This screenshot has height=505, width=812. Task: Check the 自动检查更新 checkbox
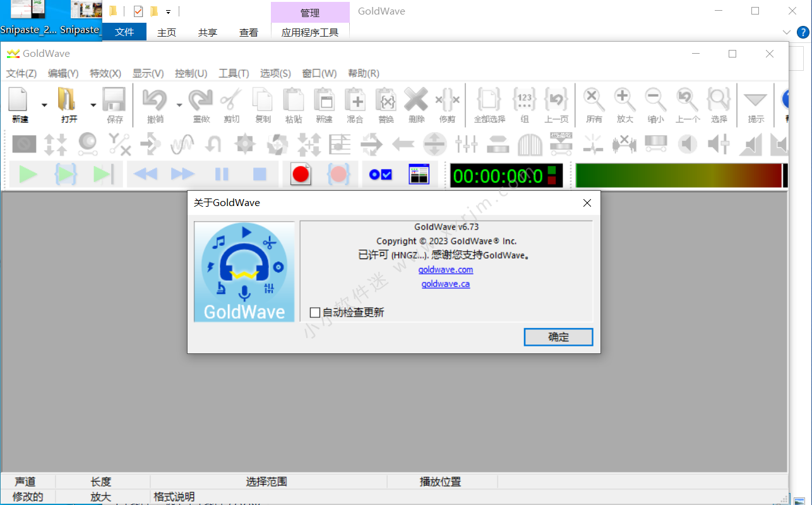pos(315,312)
